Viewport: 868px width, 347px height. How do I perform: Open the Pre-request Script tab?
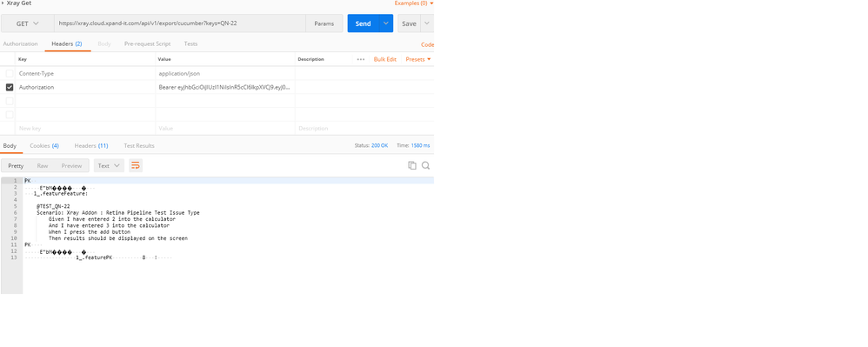pyautogui.click(x=147, y=43)
